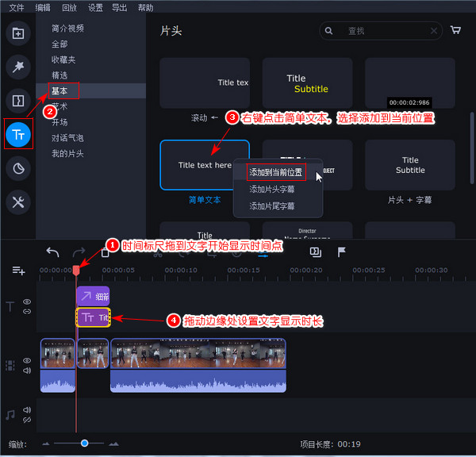Screen dimensions: 476x457
Task: Click the video track filmstrip icon
Action: click(10, 366)
